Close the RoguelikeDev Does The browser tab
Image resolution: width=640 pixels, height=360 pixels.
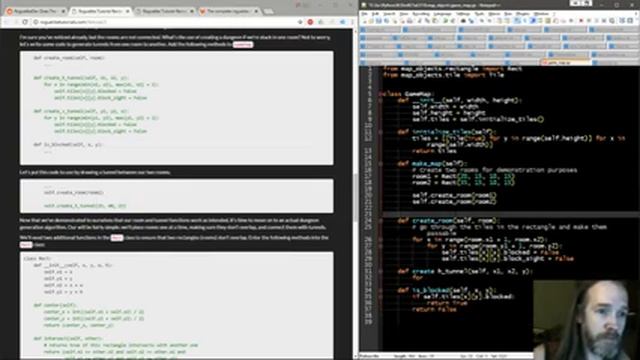63,11
